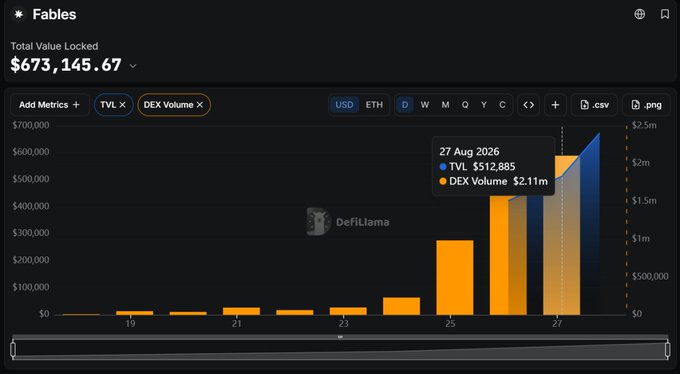Click the left handle of range slider

(x=13, y=349)
